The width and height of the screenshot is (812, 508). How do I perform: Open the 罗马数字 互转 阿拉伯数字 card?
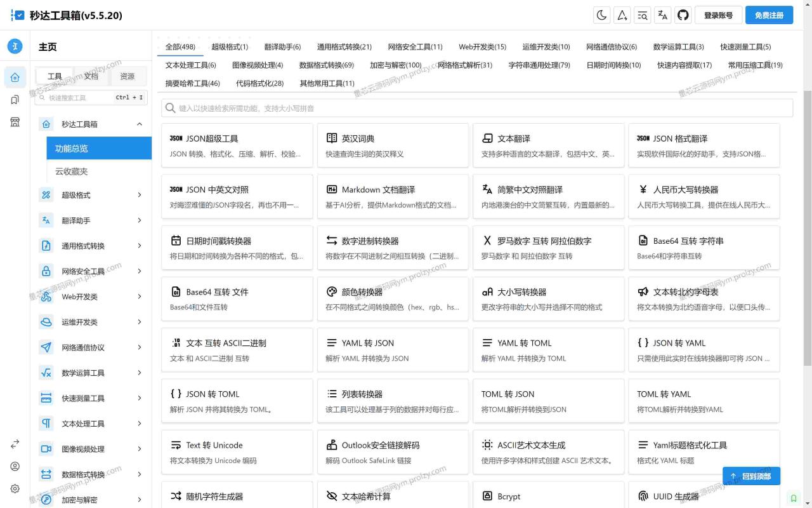coord(548,248)
